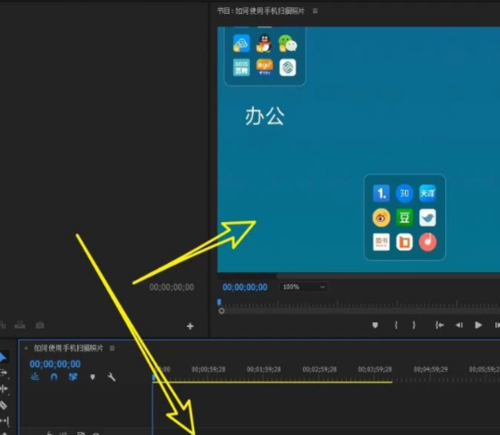
Task: Click Source monitor grey timecode 00;00;00;00
Action: pos(172,287)
